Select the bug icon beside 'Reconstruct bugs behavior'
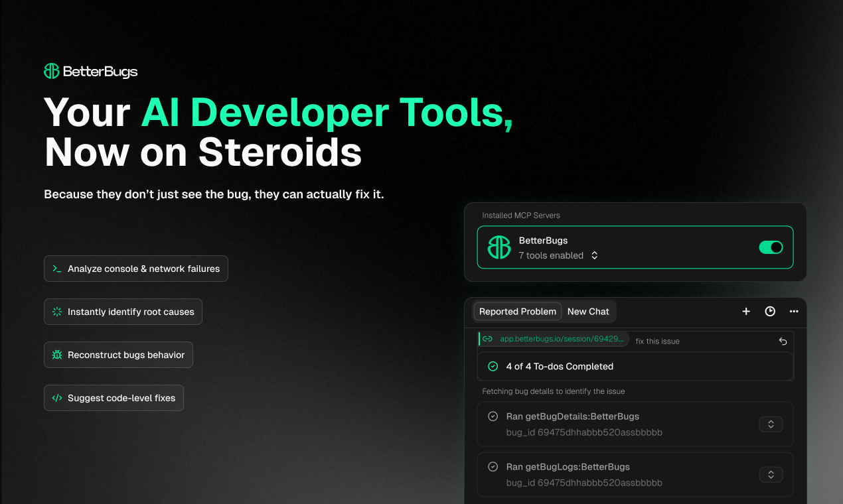Viewport: 843px width, 504px height. pyautogui.click(x=56, y=355)
